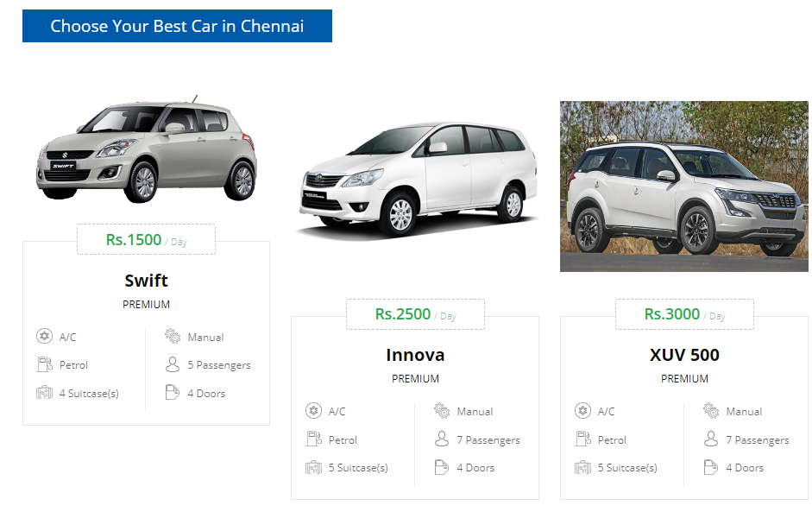The image size is (812, 512).
Task: Click the doors icon on XUV 500 card
Action: point(711,467)
